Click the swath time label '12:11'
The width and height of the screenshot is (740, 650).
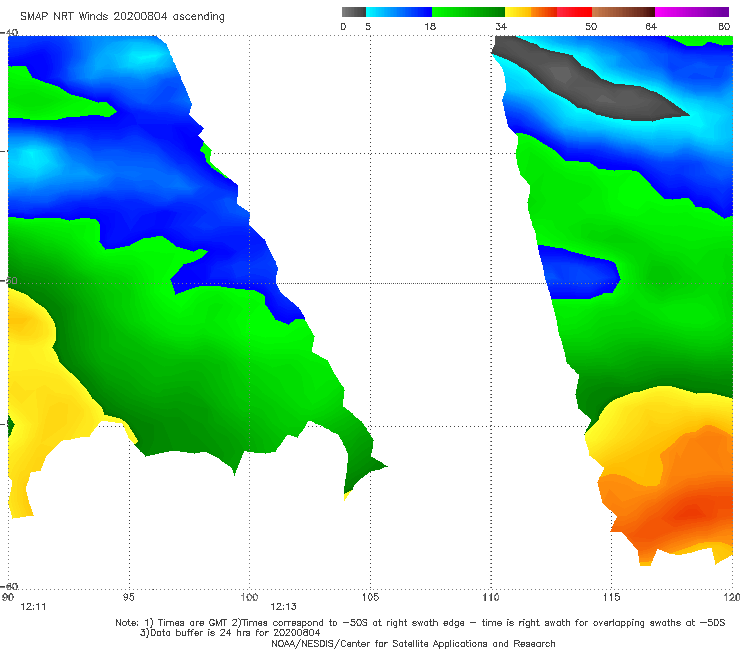tap(34, 607)
